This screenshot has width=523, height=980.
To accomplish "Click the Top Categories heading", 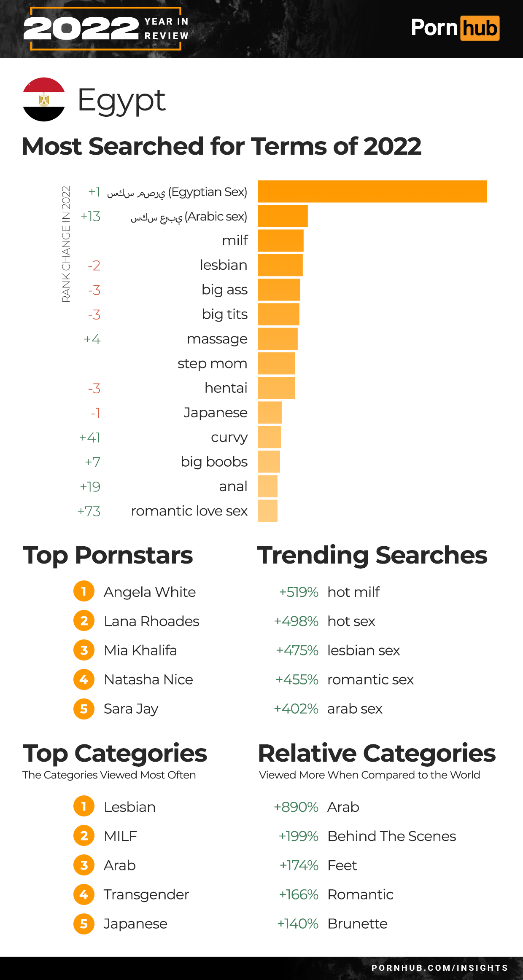I will click(115, 754).
